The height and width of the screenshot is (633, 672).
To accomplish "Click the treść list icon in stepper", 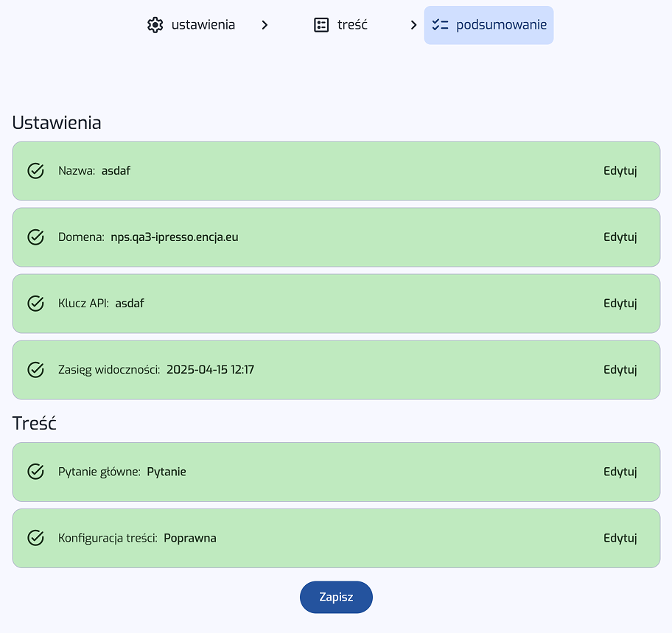I will 321,25.
